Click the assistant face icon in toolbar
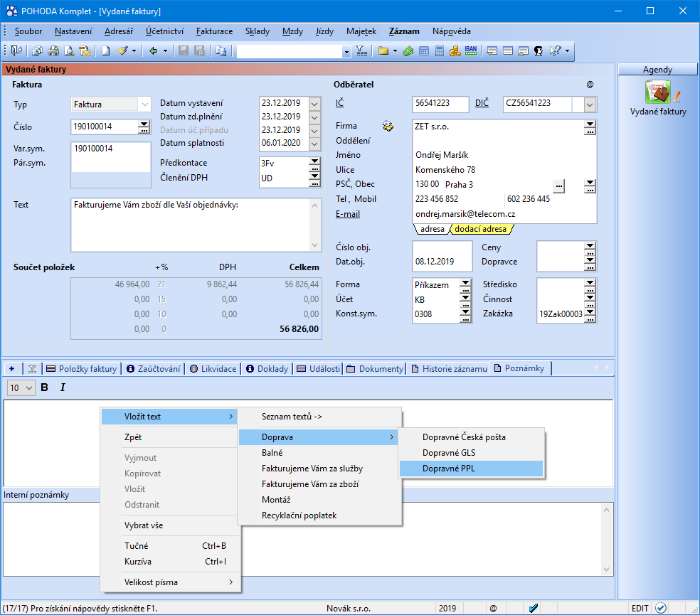This screenshot has width=700, height=615. [539, 51]
